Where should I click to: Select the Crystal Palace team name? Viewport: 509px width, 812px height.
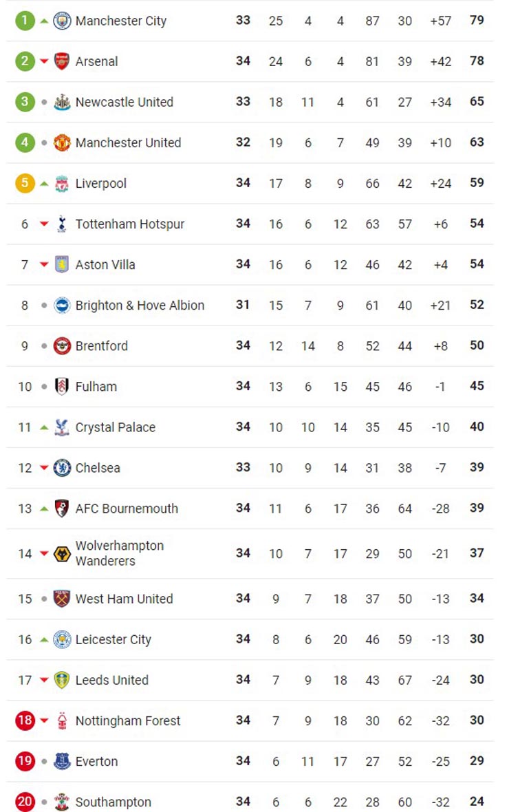click(115, 427)
